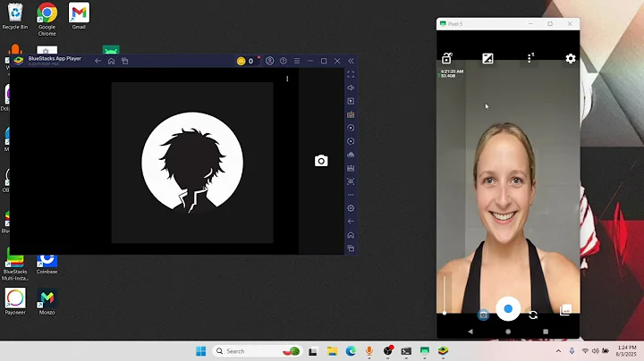Click the sync rotate icon in BlueStacks sidebar
This screenshot has width=644, height=361.
(351, 141)
